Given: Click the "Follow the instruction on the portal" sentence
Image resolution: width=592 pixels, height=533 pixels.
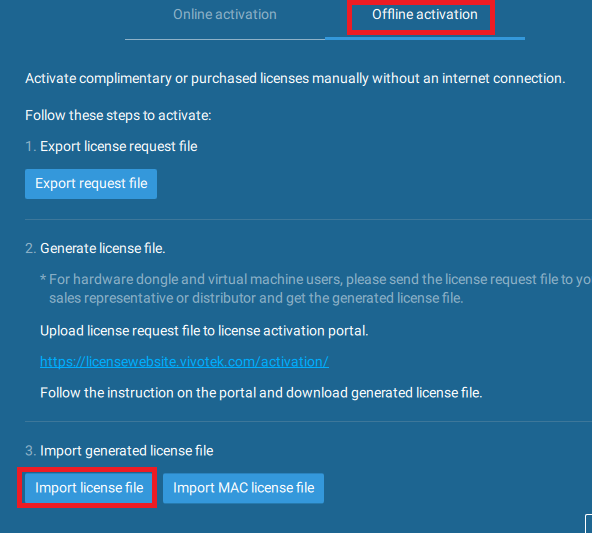Looking at the screenshot, I should point(261,393).
